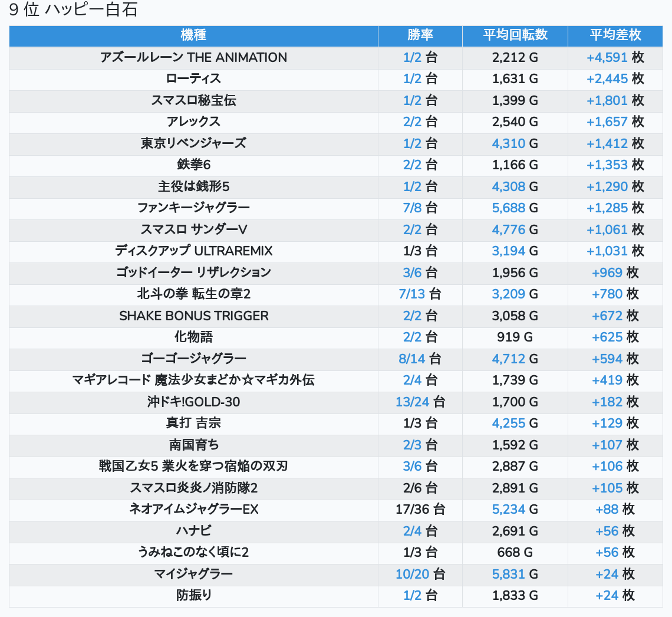Select the スマスロ炎炎ノ消防隊2 machine name
The image size is (672, 617).
(x=193, y=488)
